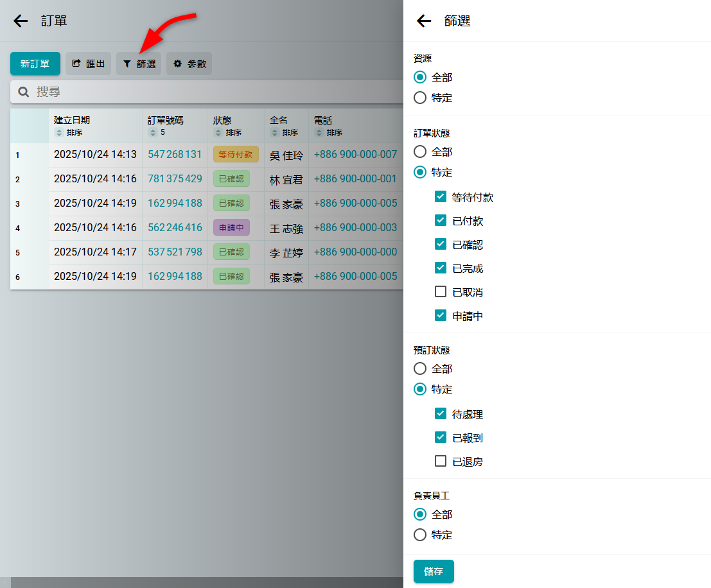Check the 已退房 booking status box

coord(441,461)
